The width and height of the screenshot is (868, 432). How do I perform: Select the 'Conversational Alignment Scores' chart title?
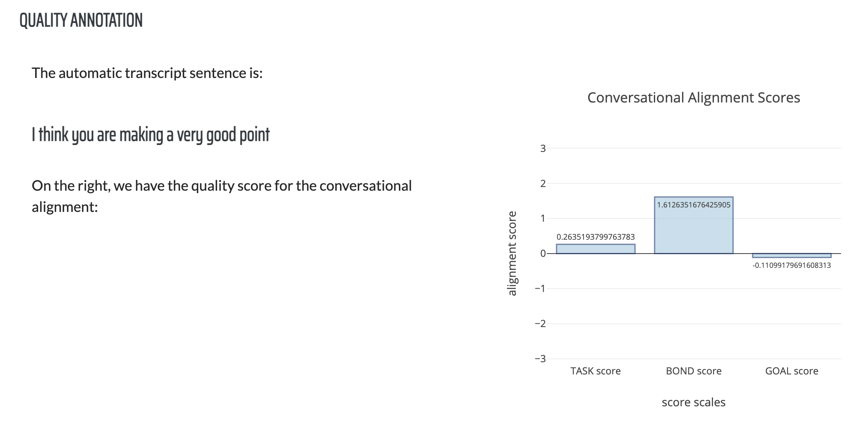[x=694, y=98]
